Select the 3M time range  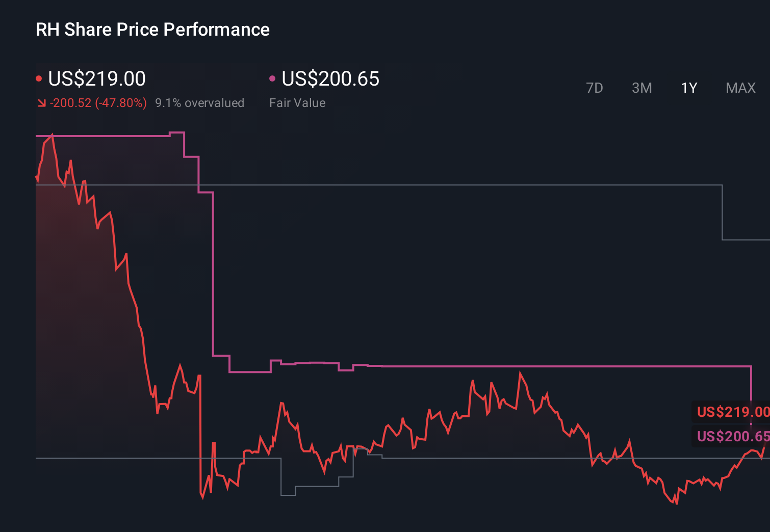[641, 88]
